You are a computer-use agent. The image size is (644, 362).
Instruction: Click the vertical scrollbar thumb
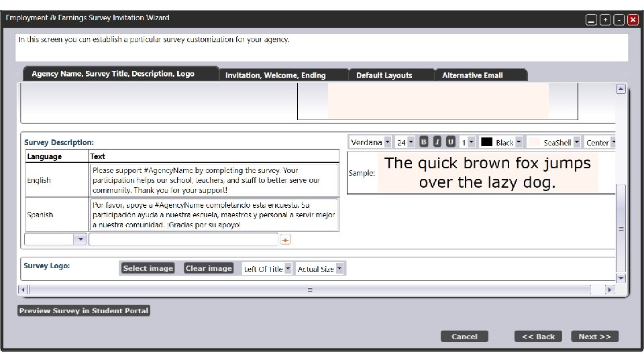pyautogui.click(x=621, y=229)
